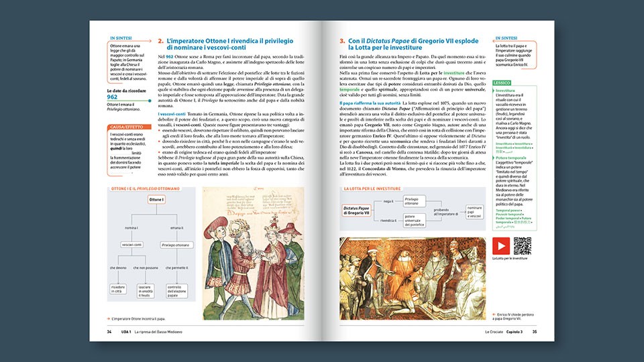Screen dimensions: 644x362
Task: Select the 'che non possono' connector label
Action: point(146,268)
